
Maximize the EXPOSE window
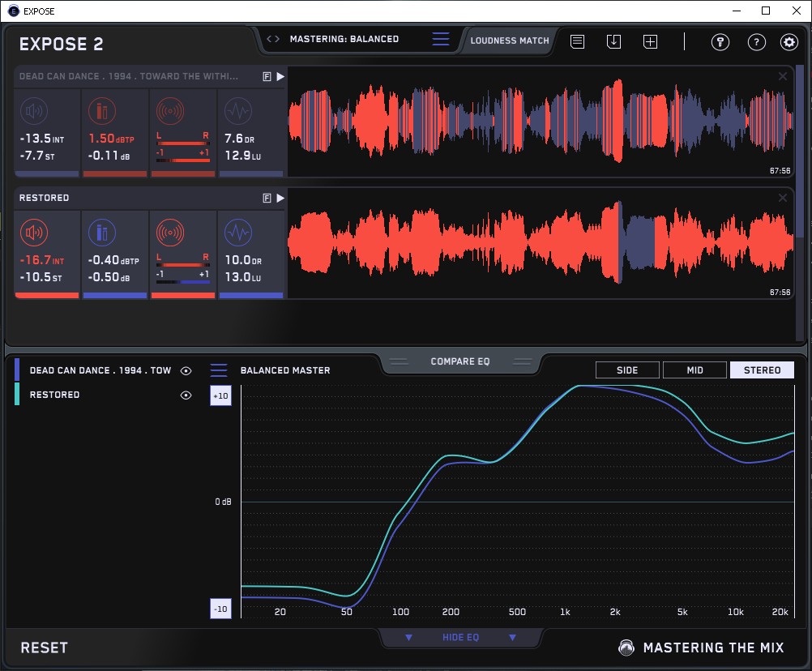pos(766,11)
